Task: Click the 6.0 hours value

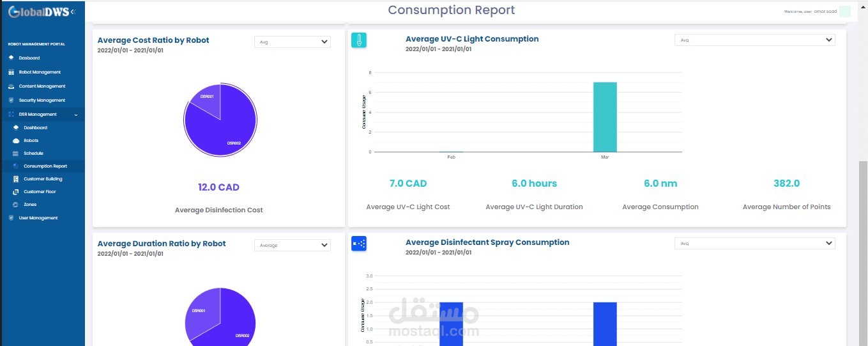Action: click(x=534, y=184)
